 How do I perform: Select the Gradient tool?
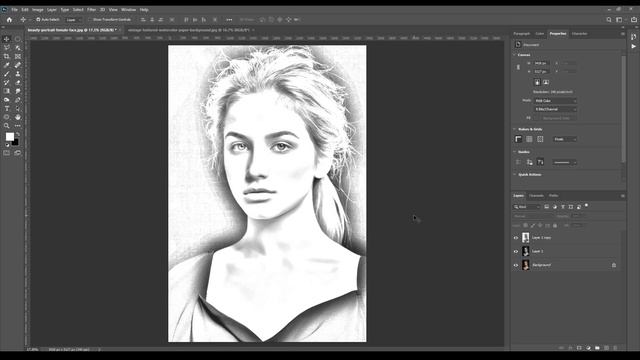[7, 91]
